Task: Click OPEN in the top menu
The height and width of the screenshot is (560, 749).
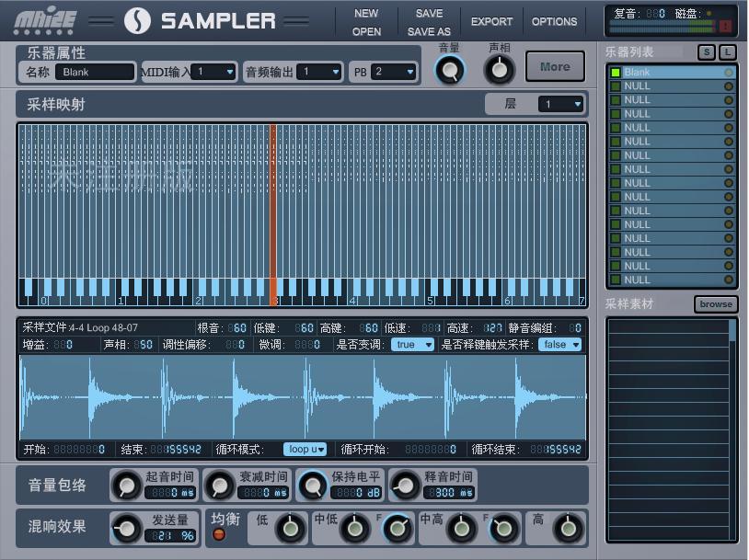Action: [x=366, y=31]
